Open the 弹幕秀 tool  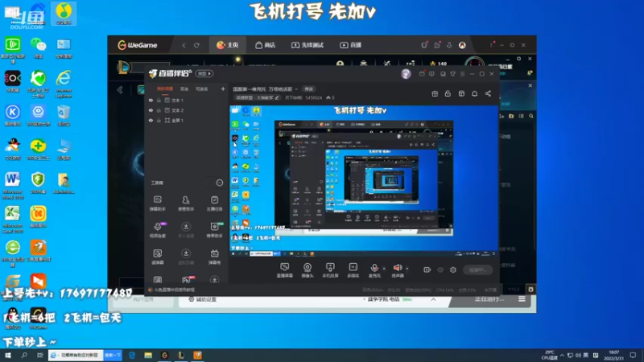point(214,257)
